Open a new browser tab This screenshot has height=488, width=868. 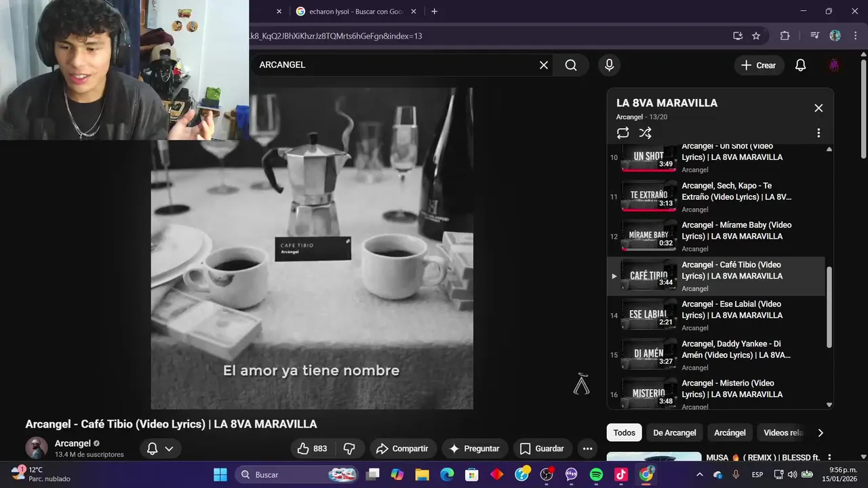(434, 12)
